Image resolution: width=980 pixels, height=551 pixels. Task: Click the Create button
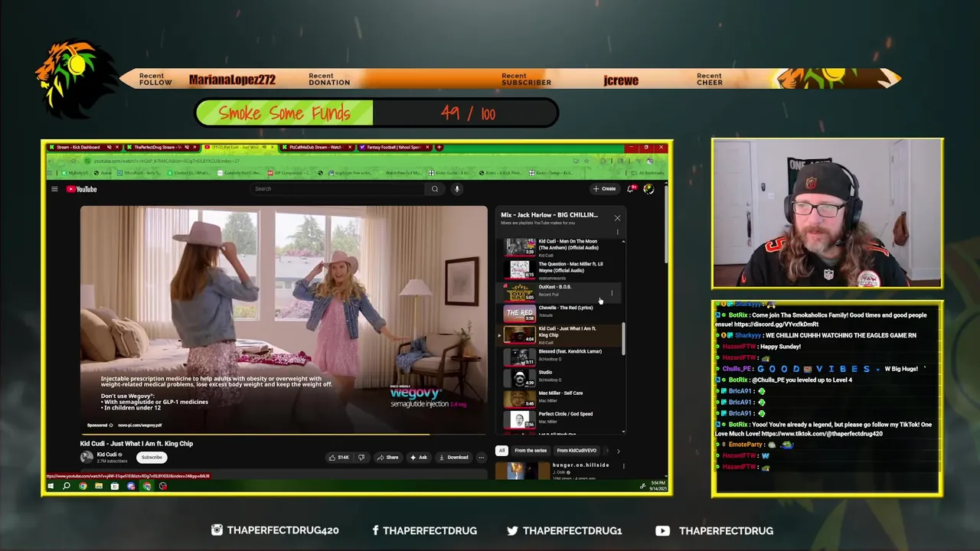click(604, 189)
